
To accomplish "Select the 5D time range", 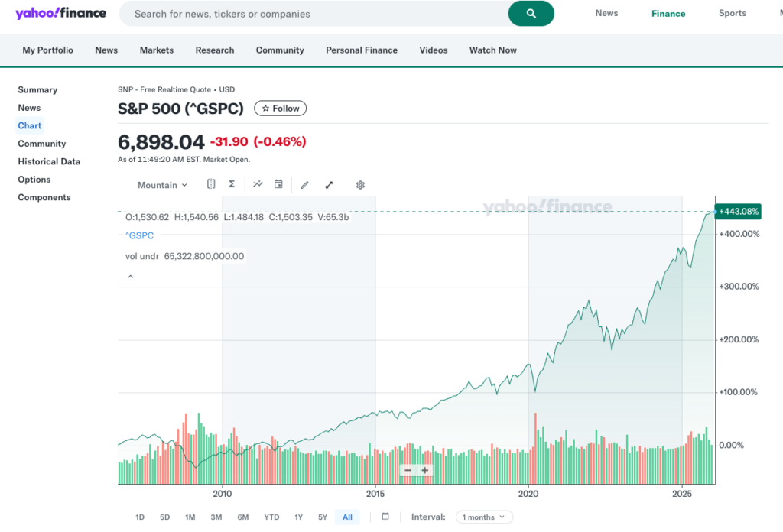I will pos(164,517).
